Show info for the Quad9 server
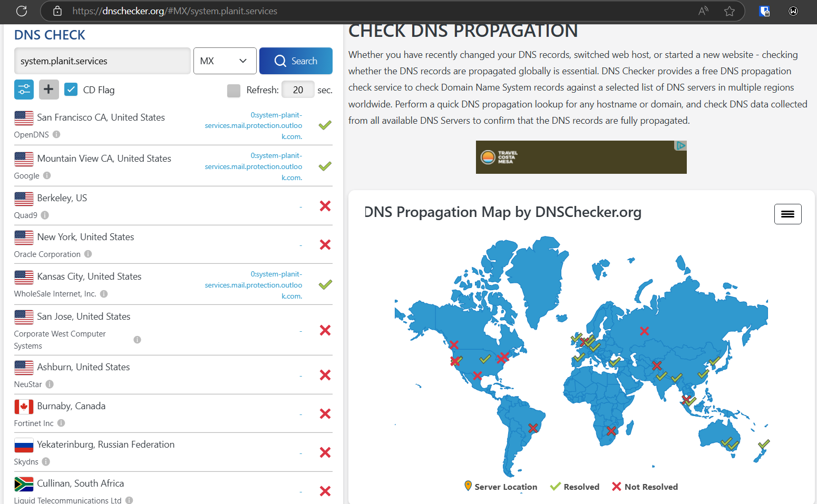Screen dimensions: 817x504 pyautogui.click(x=45, y=215)
